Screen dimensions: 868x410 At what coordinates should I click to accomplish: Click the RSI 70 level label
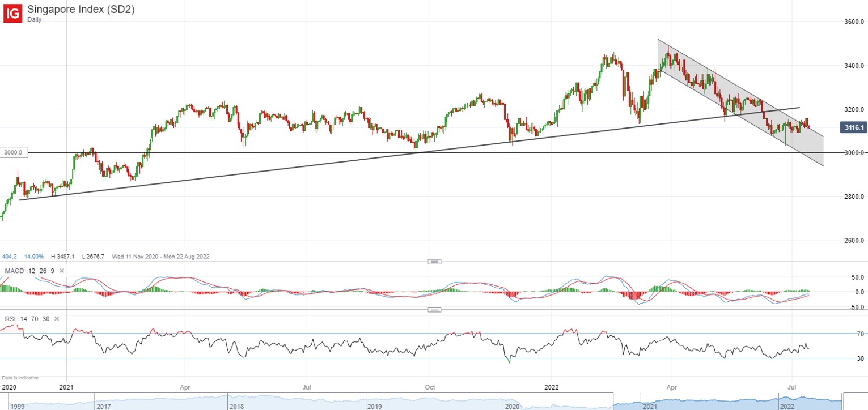860,335
